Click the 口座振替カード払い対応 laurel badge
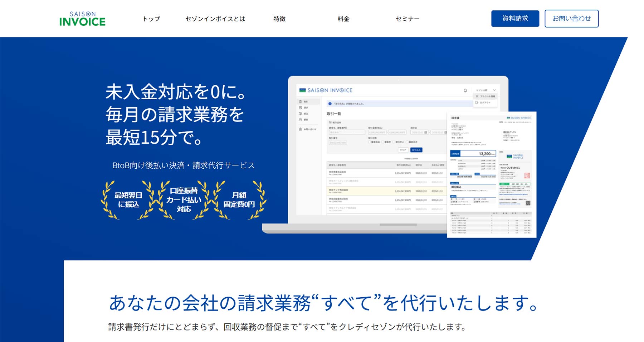The width and height of the screenshot is (644, 342). coord(184,200)
